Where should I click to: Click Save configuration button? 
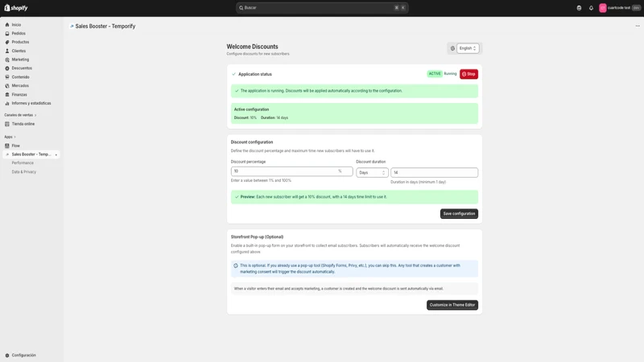coord(459,214)
